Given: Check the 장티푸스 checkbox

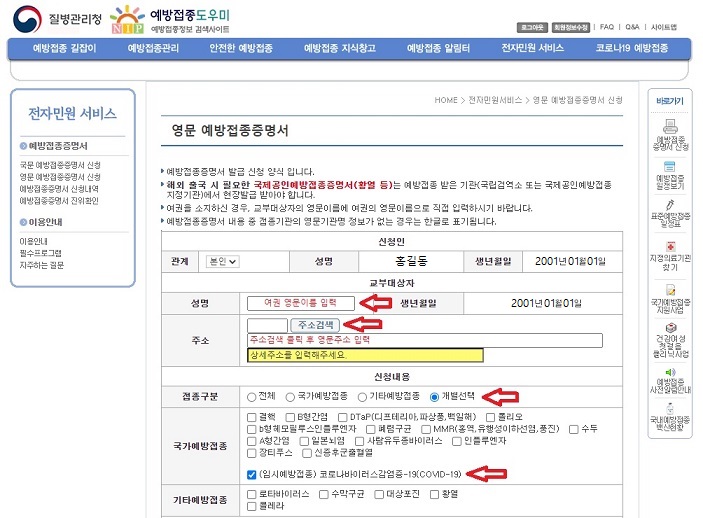Looking at the screenshot, I should click(252, 453).
